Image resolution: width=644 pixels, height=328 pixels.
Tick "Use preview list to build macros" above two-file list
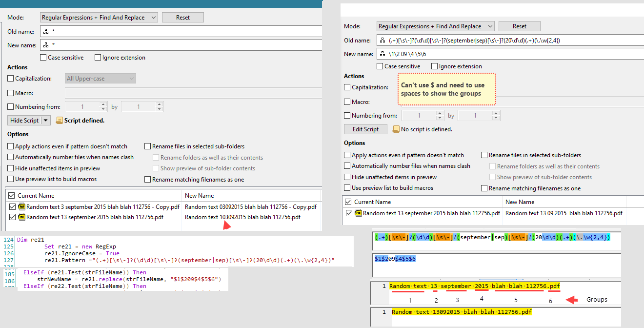pyautogui.click(x=11, y=179)
